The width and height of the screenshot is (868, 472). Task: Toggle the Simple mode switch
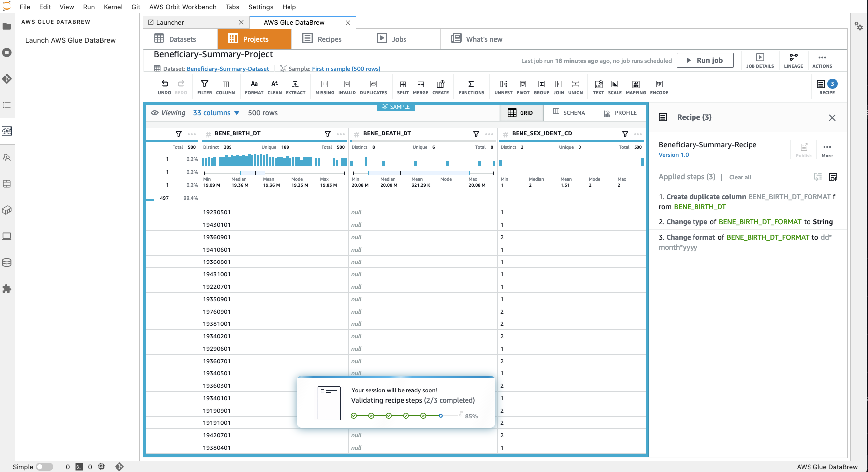(x=44, y=467)
